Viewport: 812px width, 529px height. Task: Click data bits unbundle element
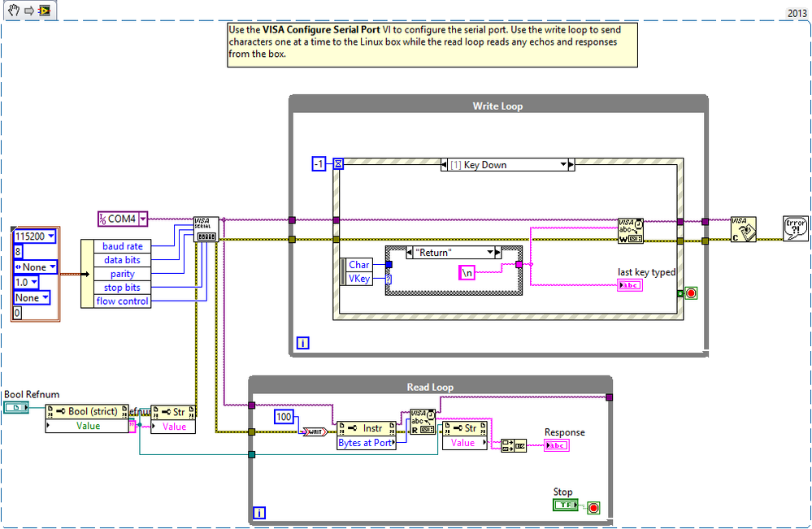pos(122,260)
